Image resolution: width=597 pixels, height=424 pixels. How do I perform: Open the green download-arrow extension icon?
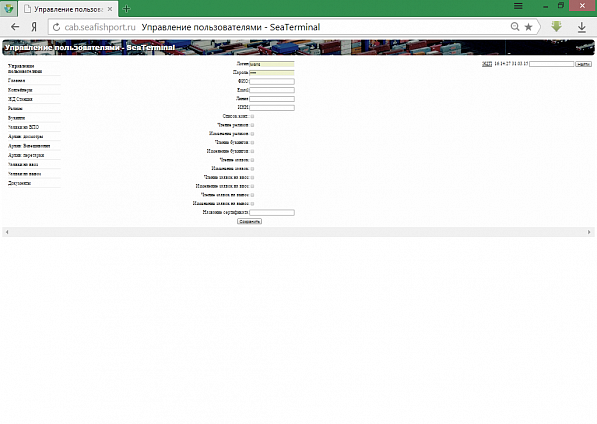pyautogui.click(x=556, y=27)
